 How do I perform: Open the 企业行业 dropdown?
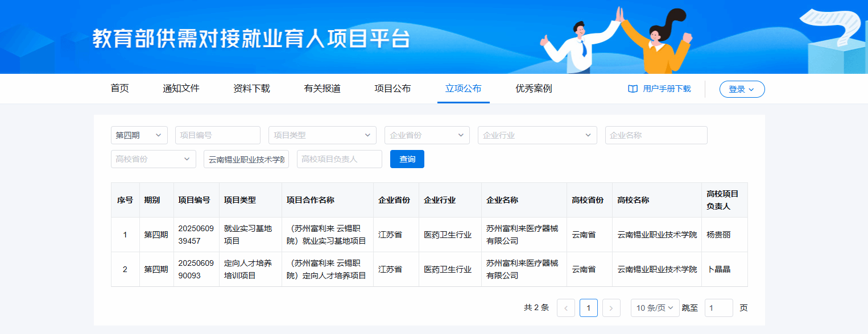pos(537,135)
